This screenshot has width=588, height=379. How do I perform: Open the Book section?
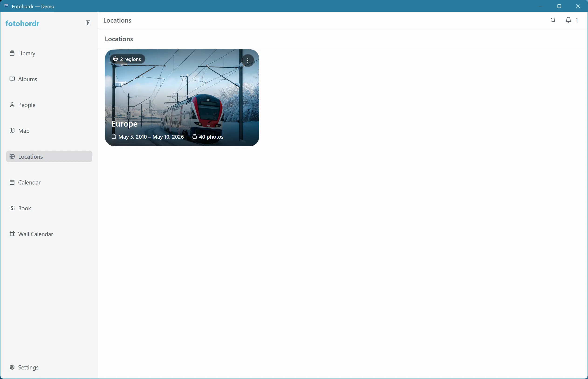click(49, 208)
